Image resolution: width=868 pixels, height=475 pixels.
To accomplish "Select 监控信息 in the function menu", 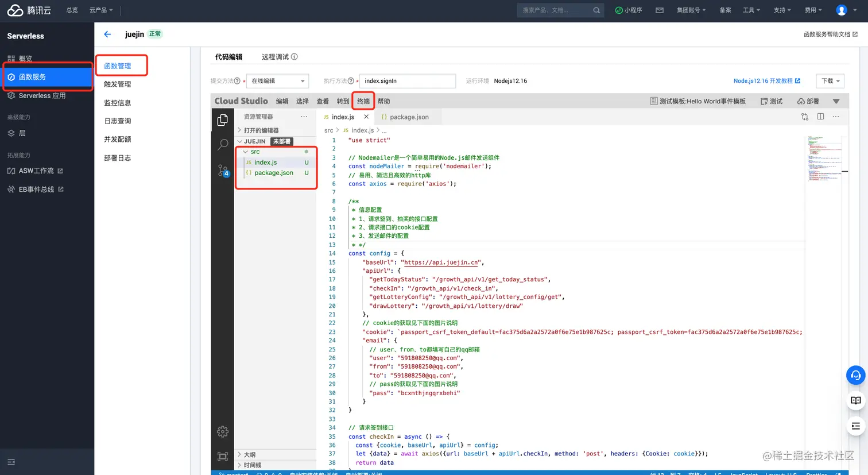I will click(118, 103).
